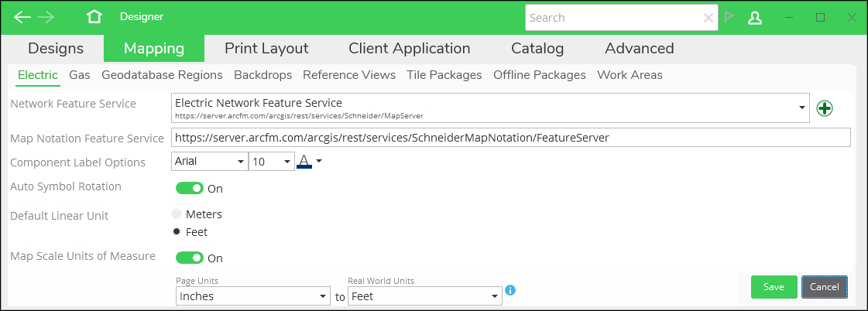Add a Network Feature Service with plus icon

click(825, 108)
